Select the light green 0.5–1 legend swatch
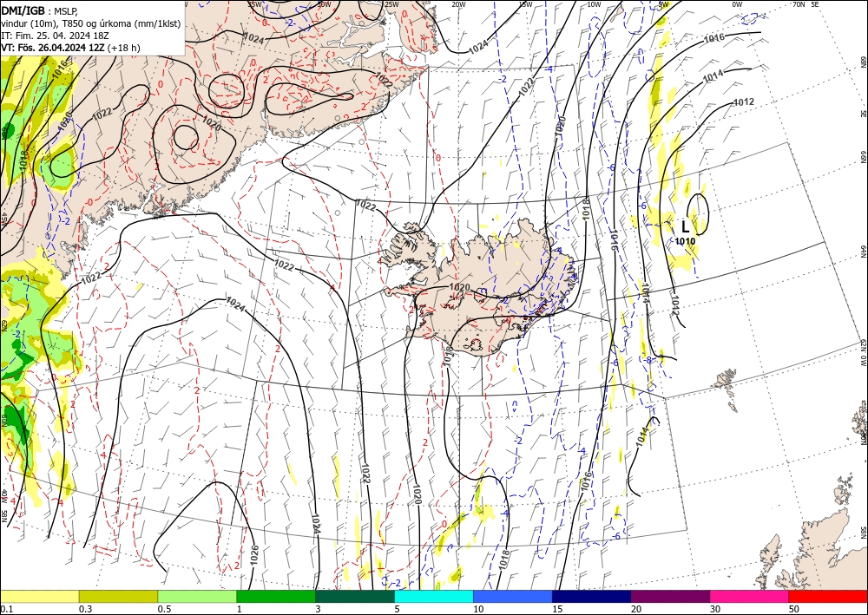The height and width of the screenshot is (615, 868). (x=197, y=596)
